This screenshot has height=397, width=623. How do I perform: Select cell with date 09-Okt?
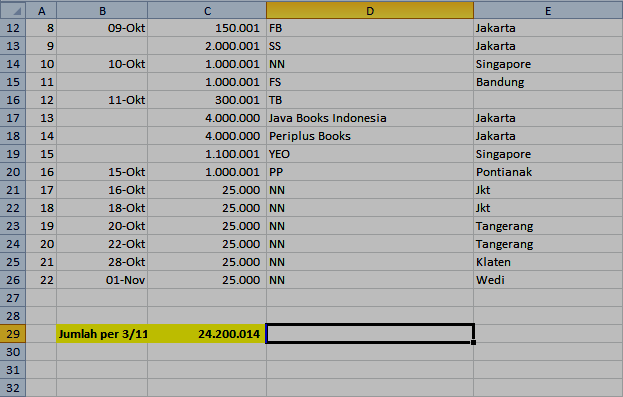(102, 28)
